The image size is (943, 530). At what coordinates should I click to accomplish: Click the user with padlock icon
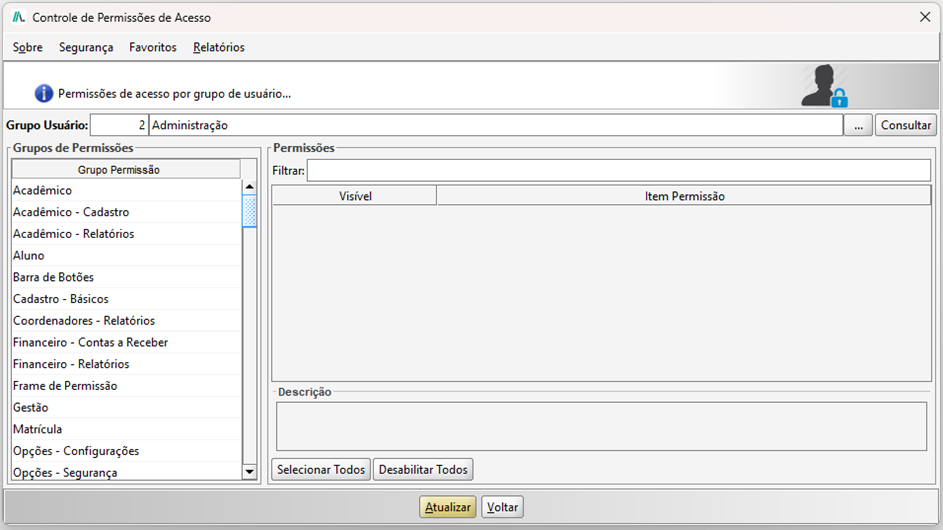pos(825,86)
